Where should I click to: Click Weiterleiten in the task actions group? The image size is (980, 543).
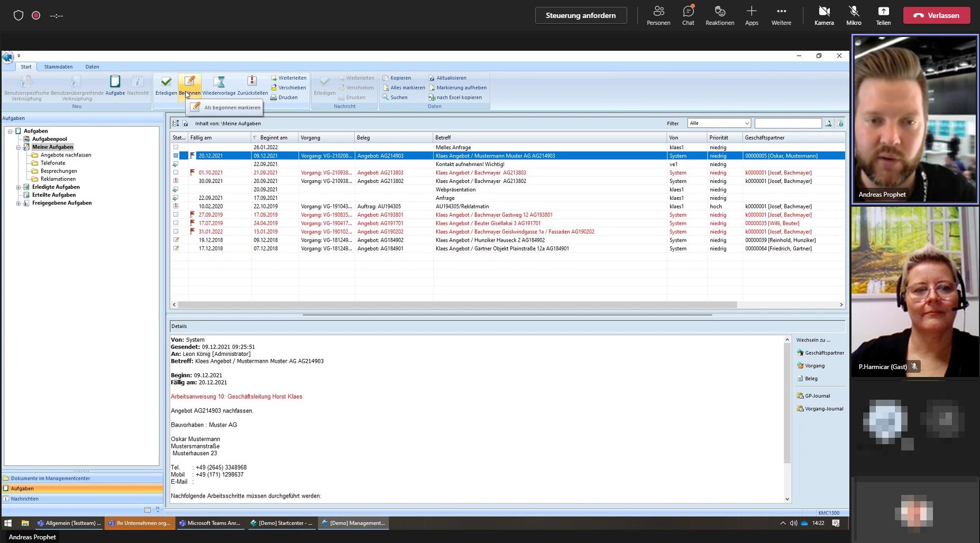point(289,78)
